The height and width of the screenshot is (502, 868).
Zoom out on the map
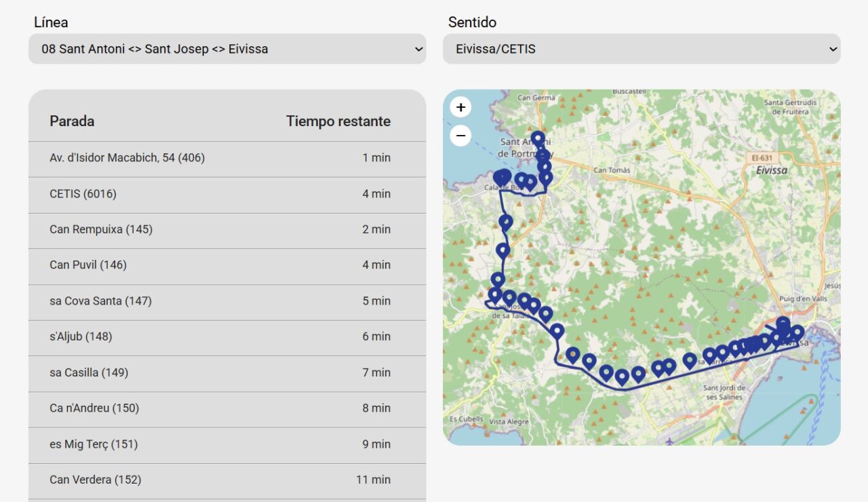[x=460, y=136]
